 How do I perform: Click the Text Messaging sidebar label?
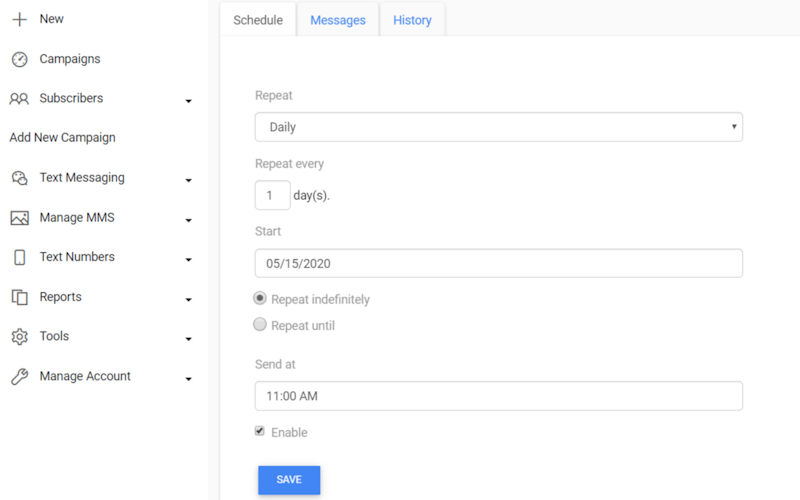(x=82, y=178)
